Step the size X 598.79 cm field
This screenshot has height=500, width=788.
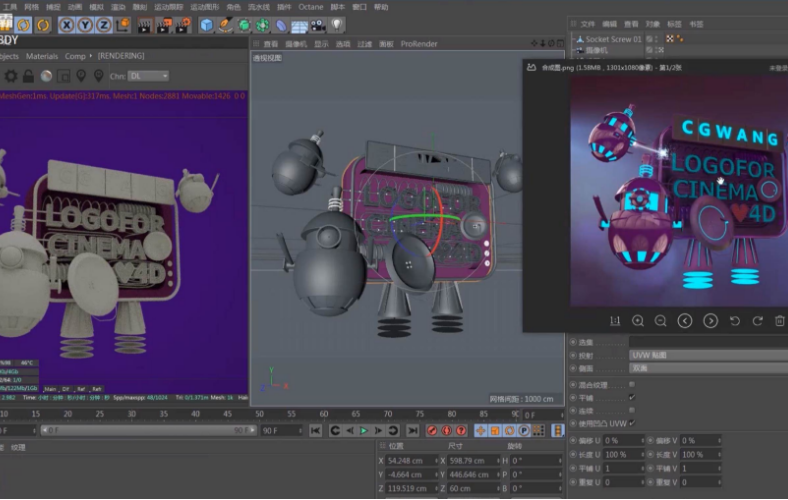pyautogui.click(x=499, y=461)
